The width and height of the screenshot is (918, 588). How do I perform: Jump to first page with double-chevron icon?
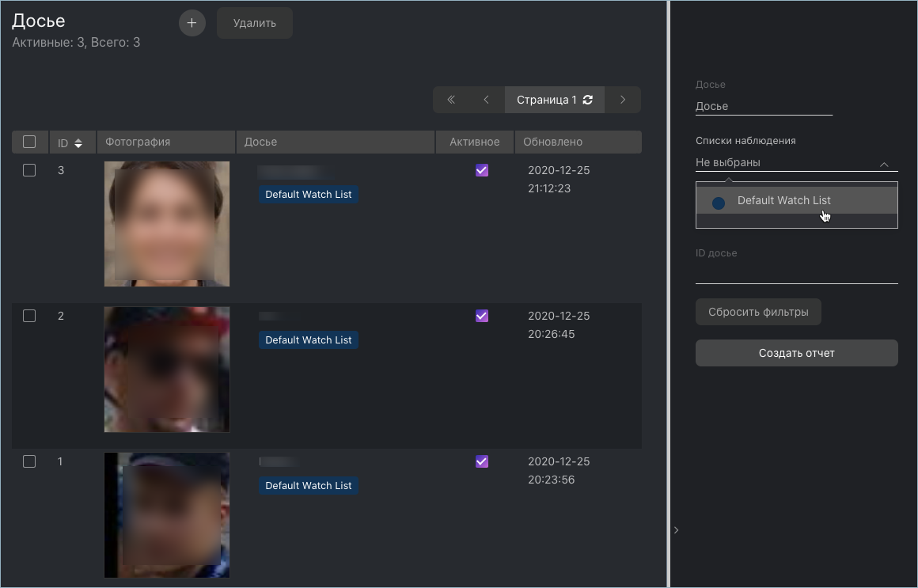[451, 100]
